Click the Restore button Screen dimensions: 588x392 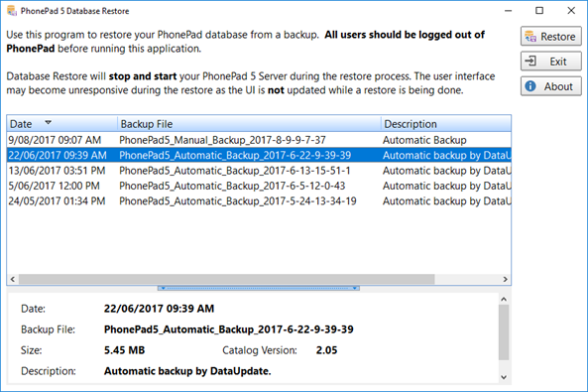[x=551, y=37]
